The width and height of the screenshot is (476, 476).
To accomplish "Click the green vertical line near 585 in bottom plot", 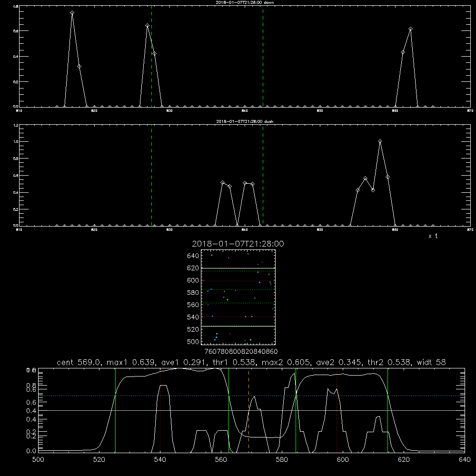I will [296, 410].
